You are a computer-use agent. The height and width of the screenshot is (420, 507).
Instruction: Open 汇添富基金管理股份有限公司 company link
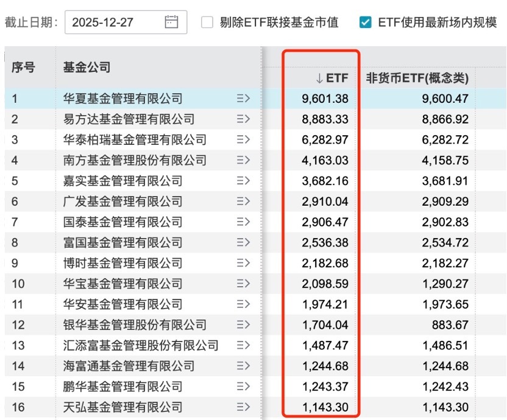coord(141,345)
